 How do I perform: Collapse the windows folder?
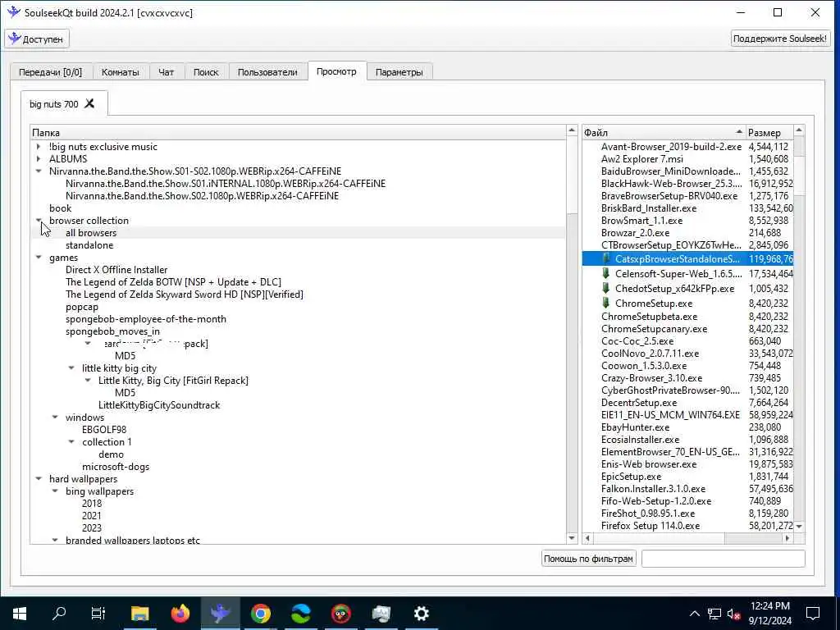click(55, 418)
